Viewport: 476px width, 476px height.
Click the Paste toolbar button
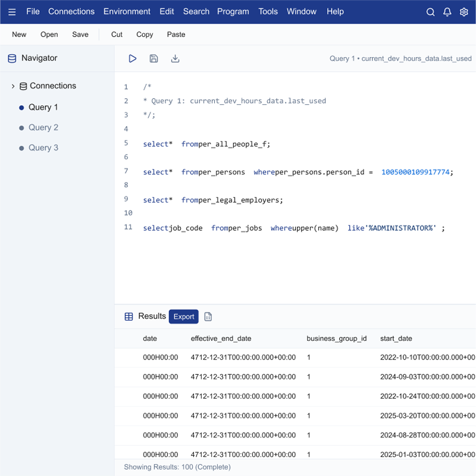coord(176,35)
